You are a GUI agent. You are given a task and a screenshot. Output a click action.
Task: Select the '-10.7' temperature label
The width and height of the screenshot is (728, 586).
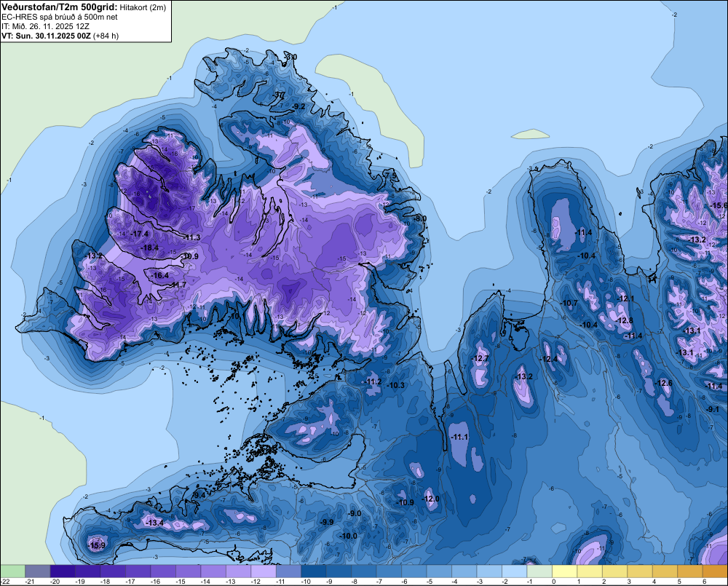point(569,304)
